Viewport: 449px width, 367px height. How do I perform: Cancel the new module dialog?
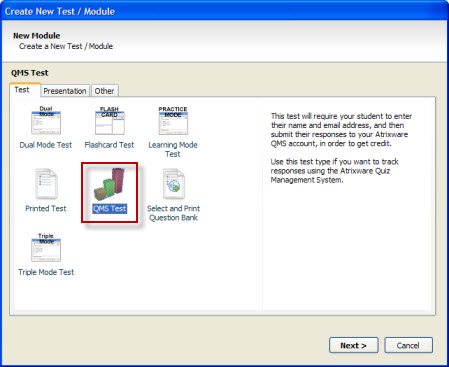pos(408,345)
